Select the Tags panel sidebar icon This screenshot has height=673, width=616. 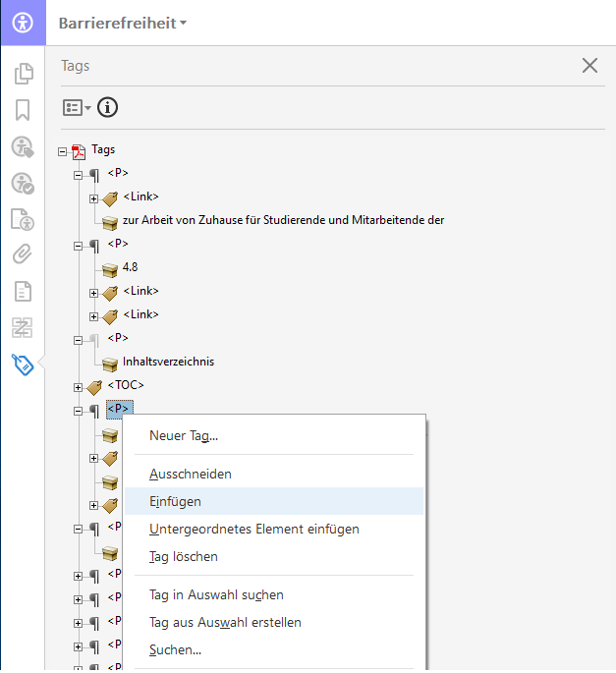click(x=22, y=365)
